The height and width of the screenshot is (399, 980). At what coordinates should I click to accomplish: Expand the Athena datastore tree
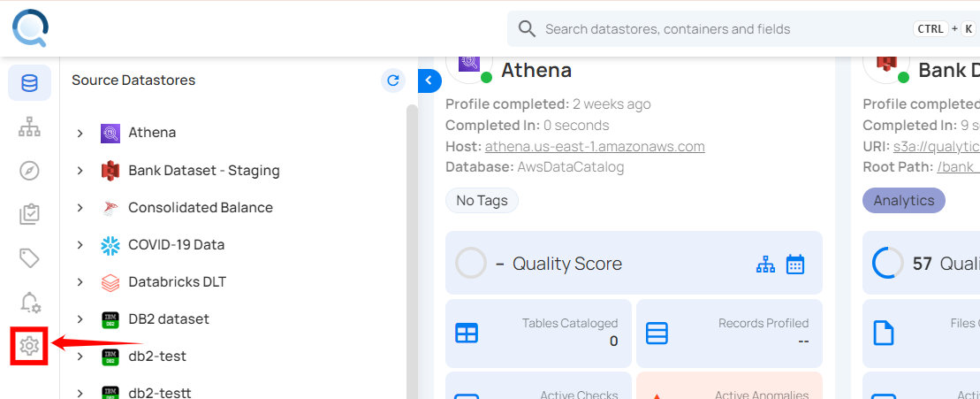point(80,133)
